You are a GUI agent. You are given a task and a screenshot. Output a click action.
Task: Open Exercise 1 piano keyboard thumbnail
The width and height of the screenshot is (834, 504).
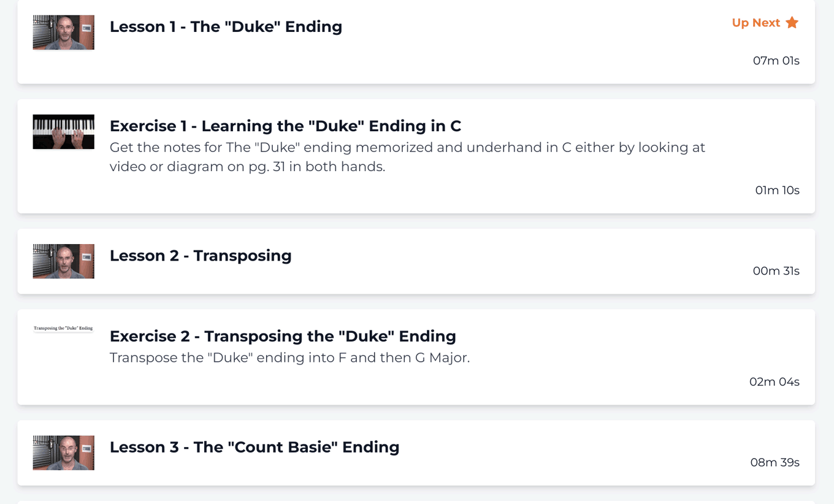[x=63, y=132]
